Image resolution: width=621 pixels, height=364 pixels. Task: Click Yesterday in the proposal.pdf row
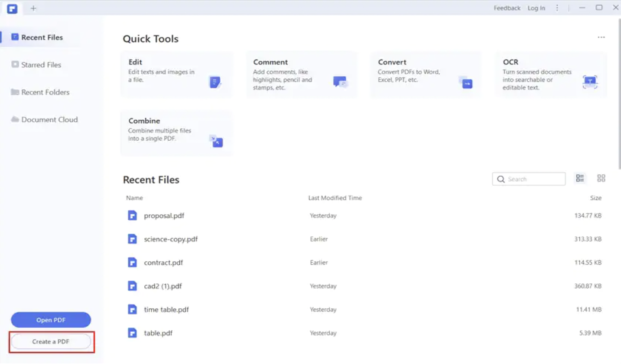(323, 215)
